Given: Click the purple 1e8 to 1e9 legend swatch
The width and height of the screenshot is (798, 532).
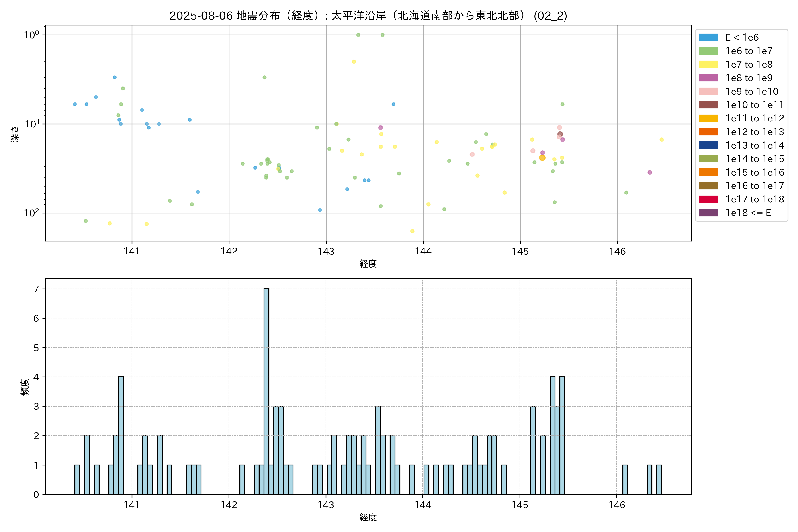Looking at the screenshot, I should (708, 78).
